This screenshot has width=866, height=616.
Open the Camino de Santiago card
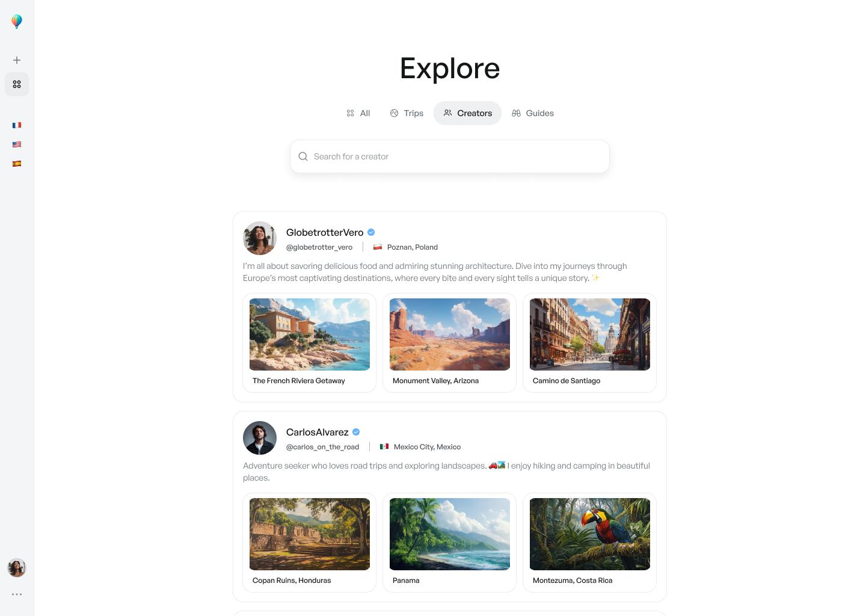(x=589, y=343)
